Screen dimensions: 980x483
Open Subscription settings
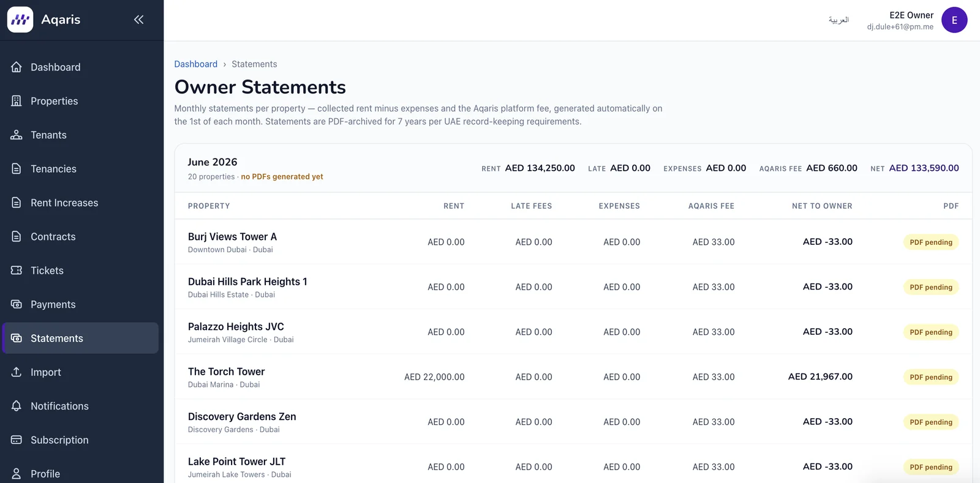pyautogui.click(x=80, y=440)
